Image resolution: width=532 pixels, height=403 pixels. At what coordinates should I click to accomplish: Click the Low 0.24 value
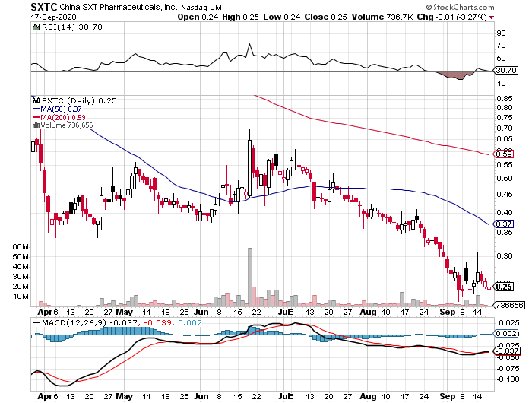click(x=281, y=17)
